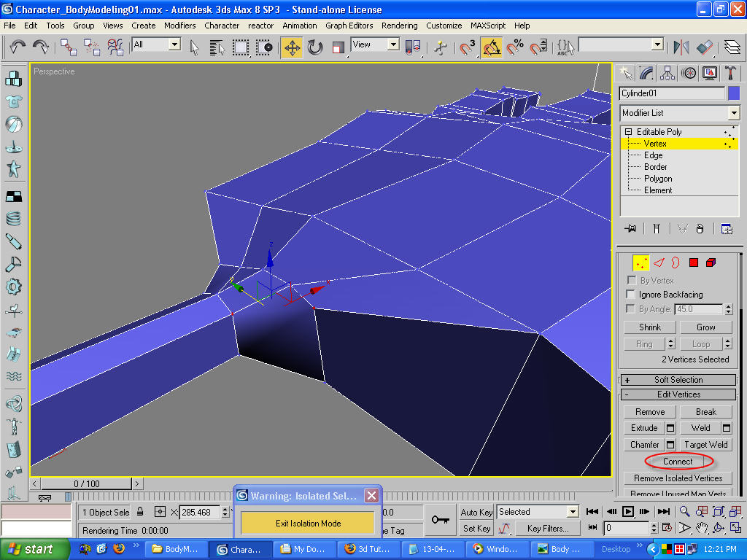Open the Rendering menu

(399, 26)
